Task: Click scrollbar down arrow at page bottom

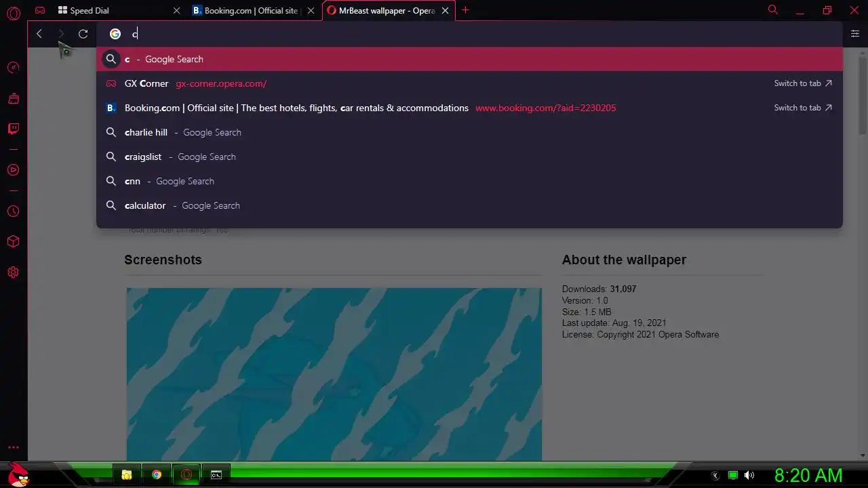Action: 863,455
